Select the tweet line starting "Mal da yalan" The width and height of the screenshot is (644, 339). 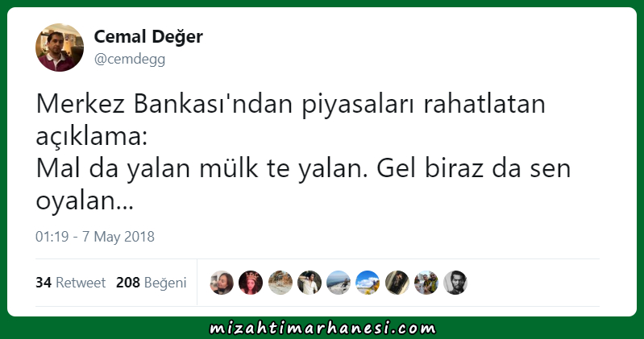(304, 168)
